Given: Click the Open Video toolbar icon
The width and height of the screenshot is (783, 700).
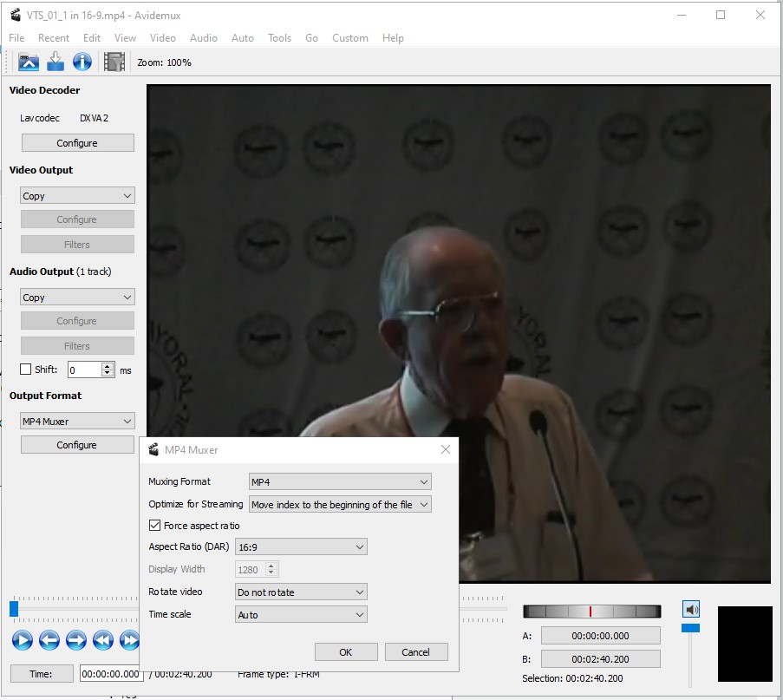Looking at the screenshot, I should click(x=29, y=62).
